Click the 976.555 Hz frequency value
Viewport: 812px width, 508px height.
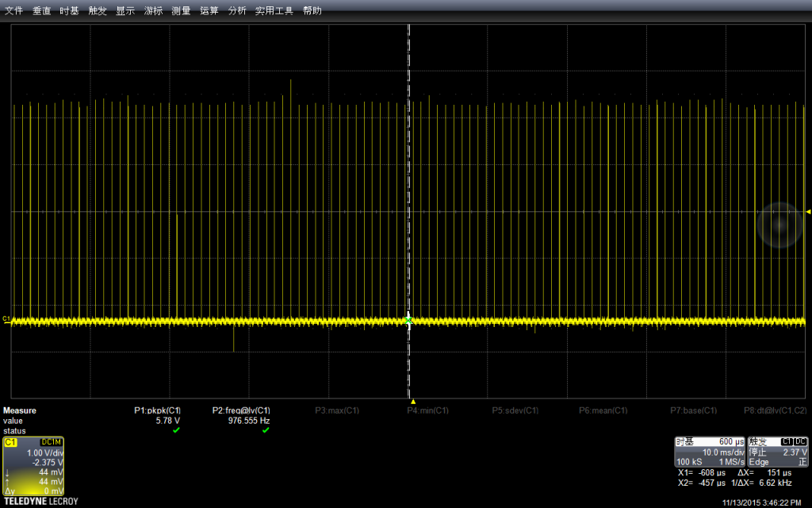tap(249, 421)
